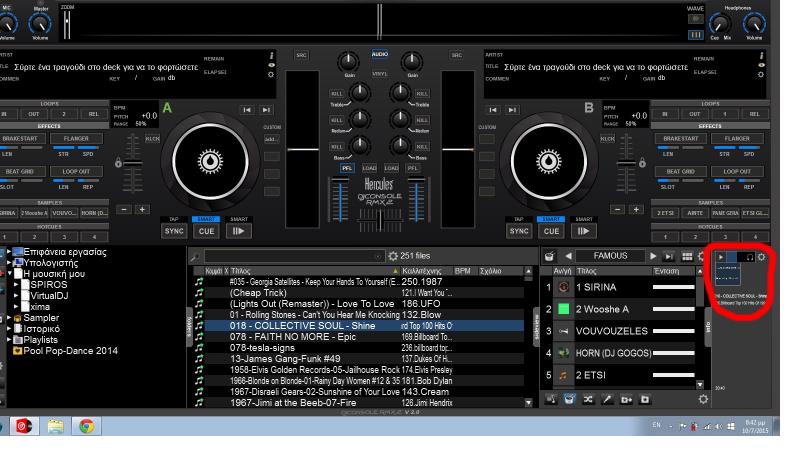Open browser options gear next to 251 files
800x450 pixels.
click(393, 256)
